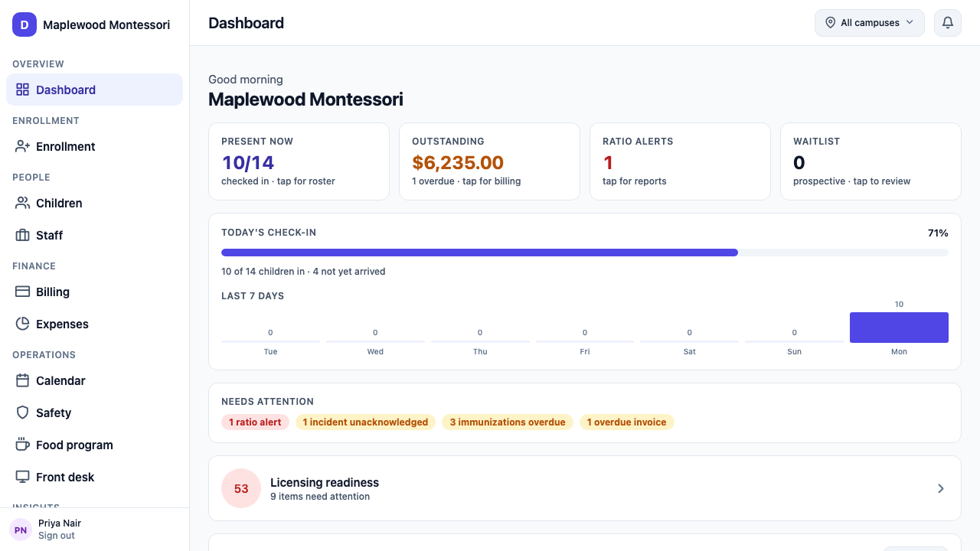Click the Good morning greeting text
980x551 pixels.
(246, 80)
